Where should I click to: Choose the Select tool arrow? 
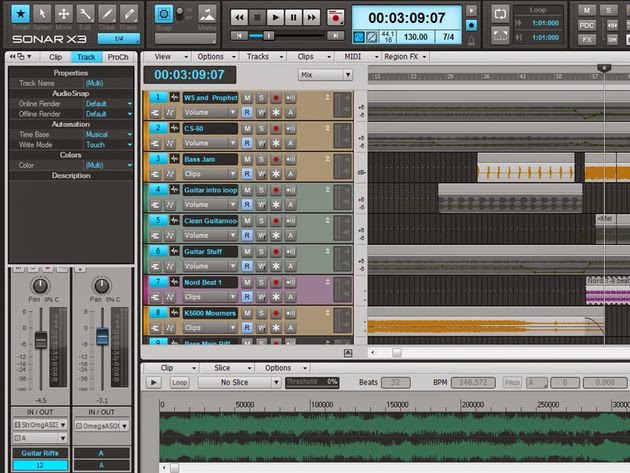(x=42, y=14)
